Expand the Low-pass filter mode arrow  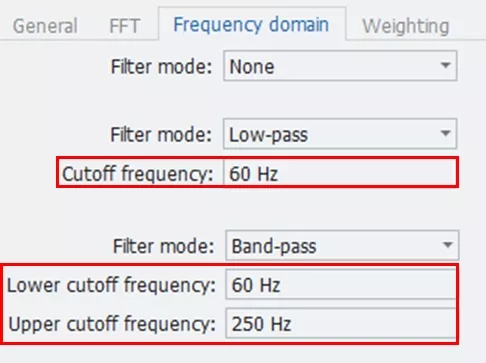pos(445,133)
